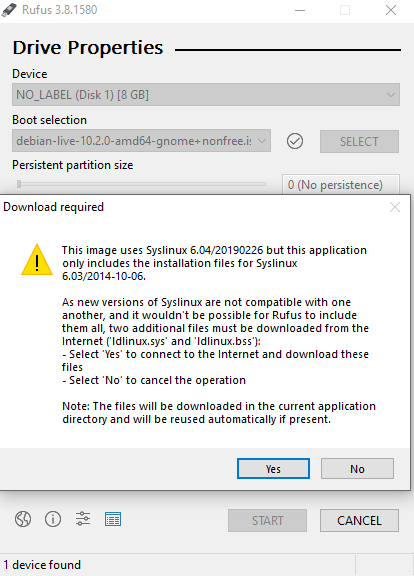Screen dimensions: 414x576
Task: Click the 'Note: The files will be downloaded' text
Action: 219,413
